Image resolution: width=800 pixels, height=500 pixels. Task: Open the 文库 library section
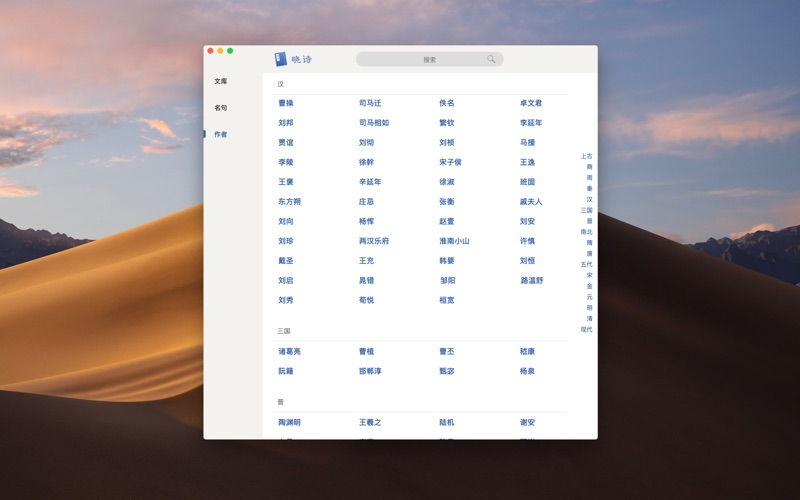(221, 81)
